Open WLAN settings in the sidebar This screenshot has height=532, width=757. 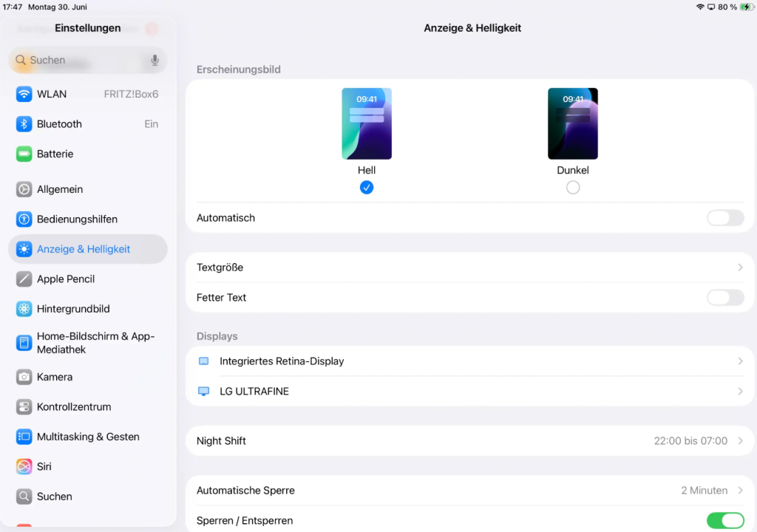tap(52, 94)
